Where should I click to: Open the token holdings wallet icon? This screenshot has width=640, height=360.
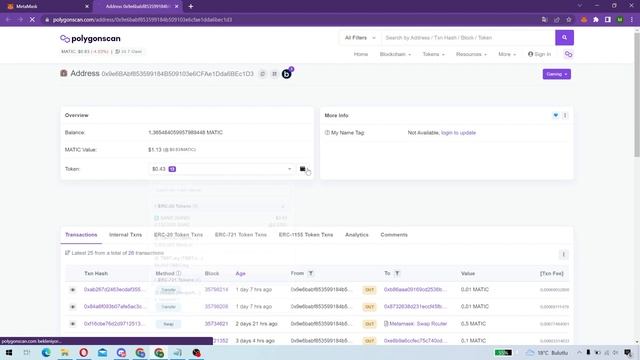(302, 169)
